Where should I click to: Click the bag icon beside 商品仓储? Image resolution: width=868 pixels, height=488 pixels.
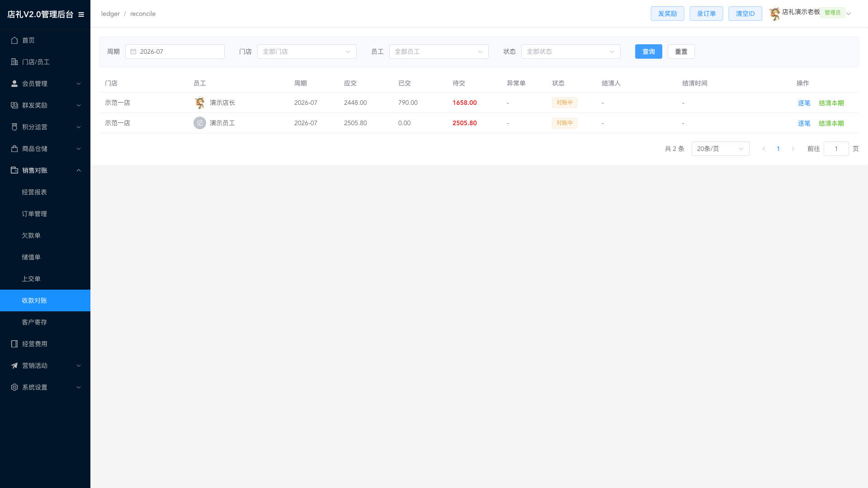pyautogui.click(x=14, y=149)
